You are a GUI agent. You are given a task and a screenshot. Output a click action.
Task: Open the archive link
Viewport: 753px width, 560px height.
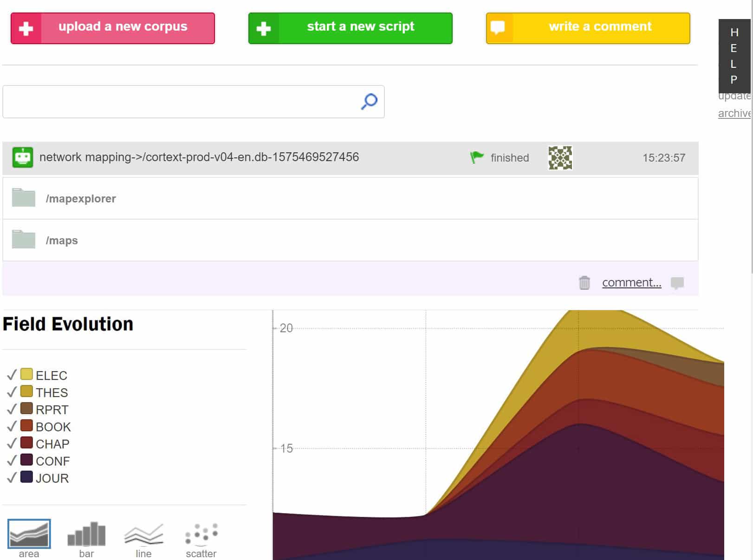click(734, 113)
